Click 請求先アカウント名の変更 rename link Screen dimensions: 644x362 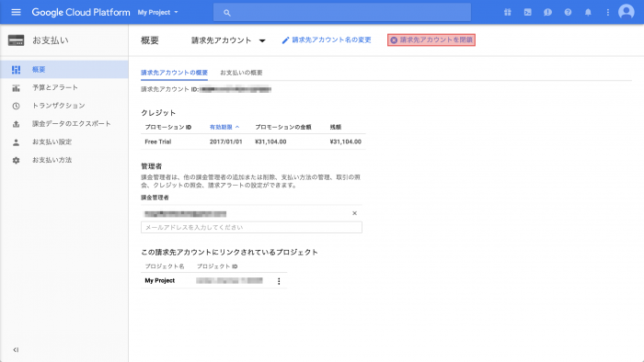click(x=331, y=40)
